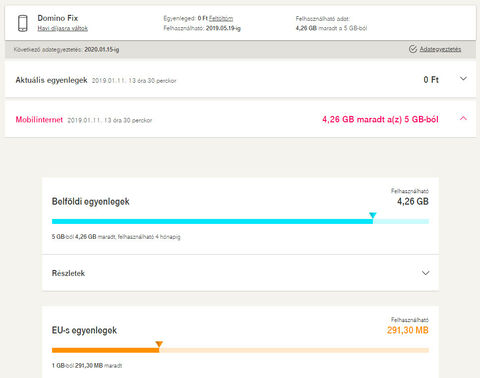Open the Havi díjasra váltok link
This screenshot has height=378, width=480.
63,28
